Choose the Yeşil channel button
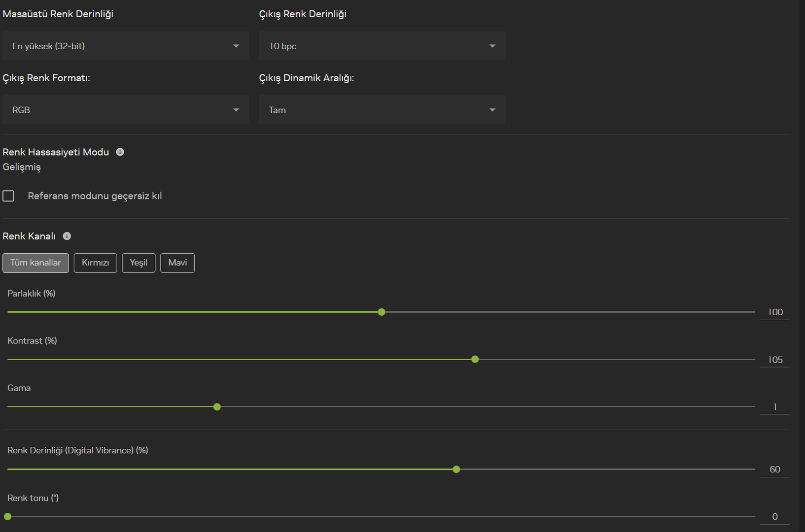Viewport: 805px width, 532px height. tap(139, 263)
